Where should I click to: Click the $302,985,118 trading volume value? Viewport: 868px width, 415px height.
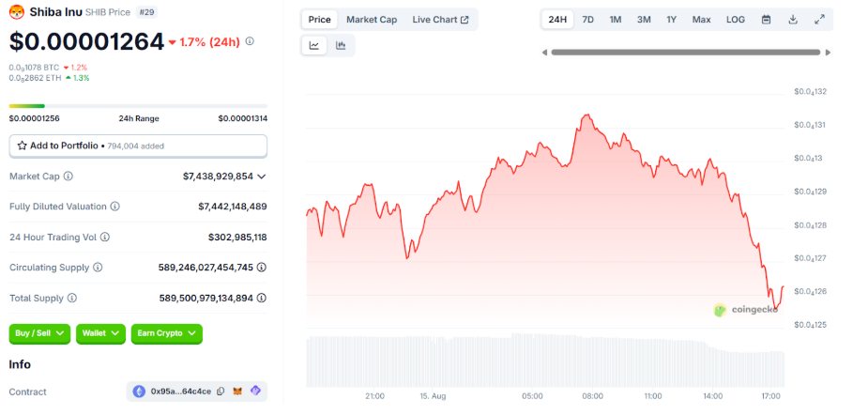tap(237, 238)
